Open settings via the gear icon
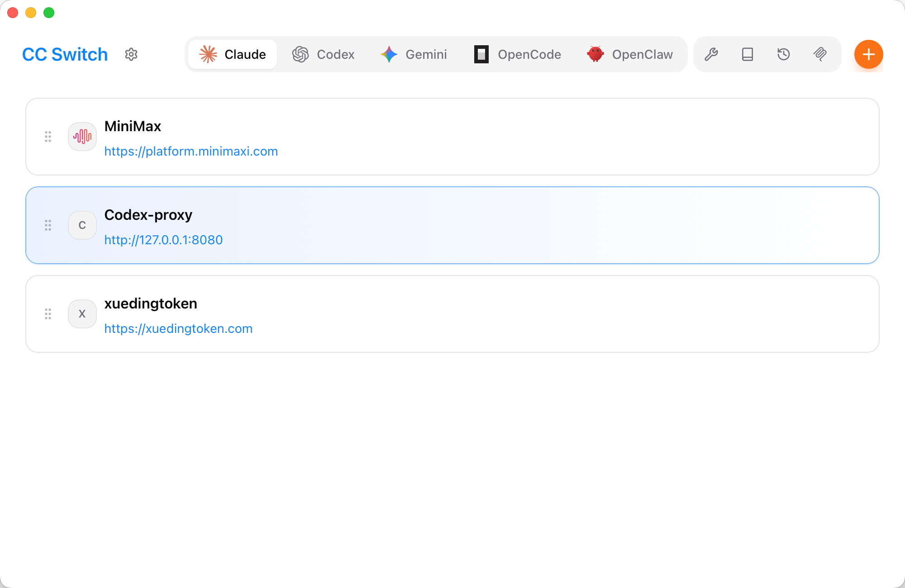 tap(131, 54)
